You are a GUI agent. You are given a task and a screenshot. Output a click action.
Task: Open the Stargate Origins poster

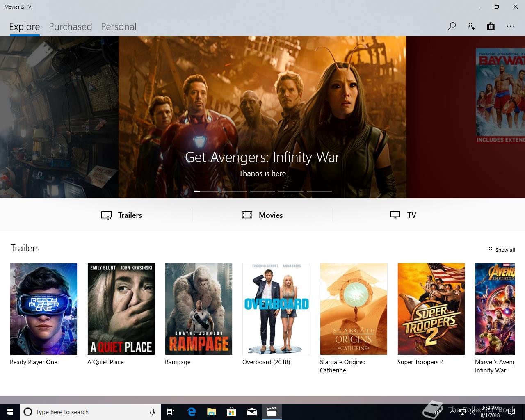(354, 309)
